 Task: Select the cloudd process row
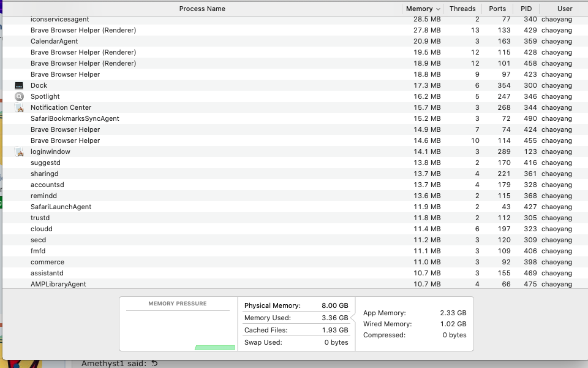coord(295,229)
